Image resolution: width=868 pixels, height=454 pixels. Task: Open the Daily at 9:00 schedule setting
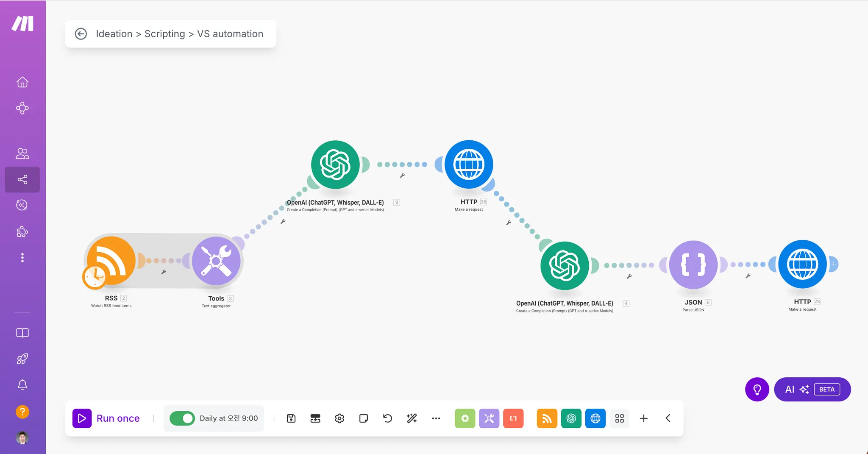229,418
